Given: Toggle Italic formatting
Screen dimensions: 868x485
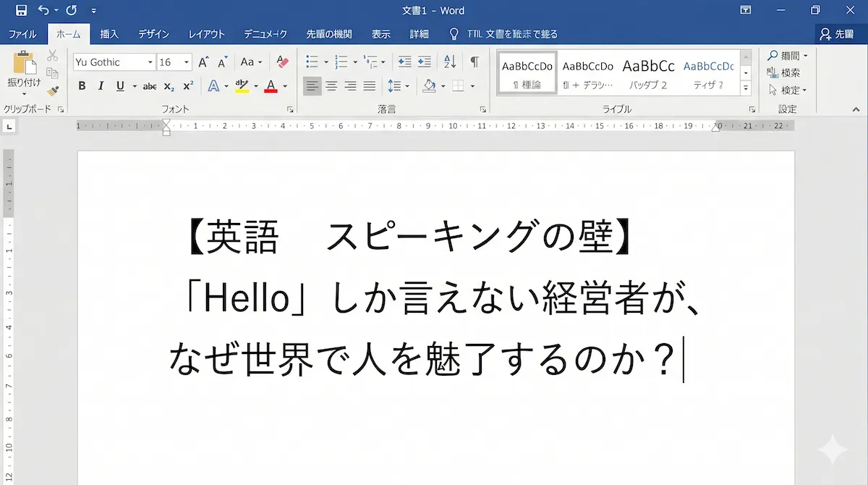Looking at the screenshot, I should tap(101, 86).
